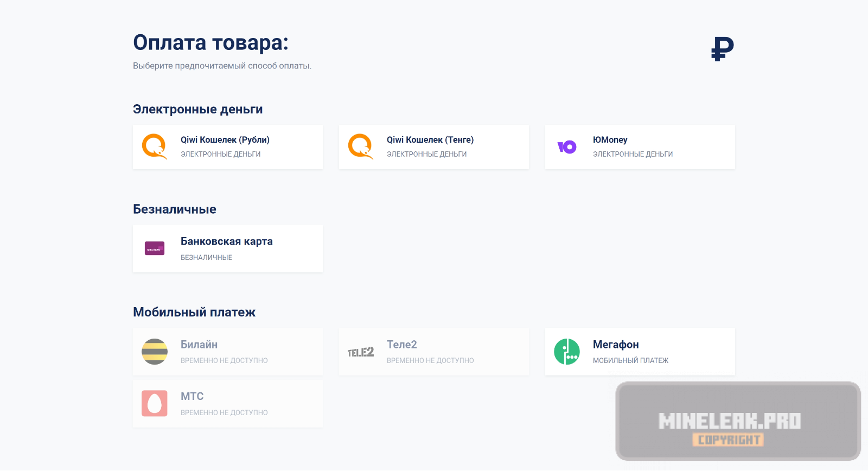Click the unavailable Билайн option name
This screenshot has width=868, height=471.
[x=199, y=345]
